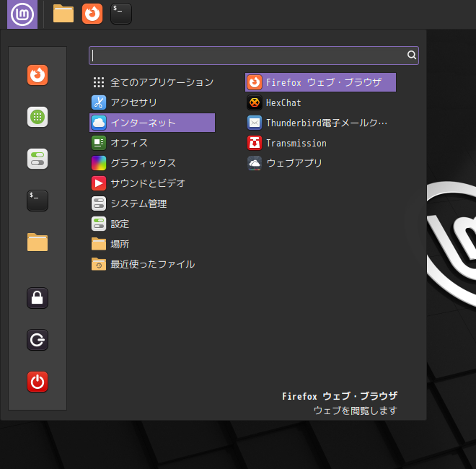
Task: Lock the screen using the padlock icon
Action: click(x=38, y=298)
